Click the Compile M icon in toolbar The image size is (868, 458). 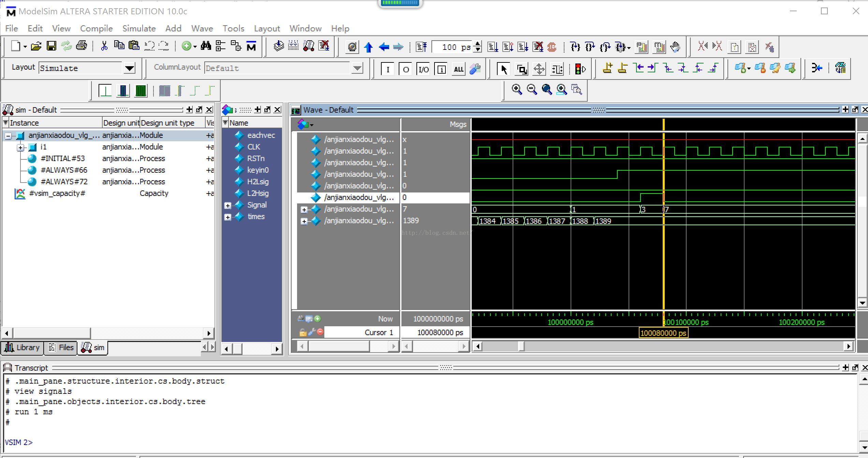click(x=251, y=46)
